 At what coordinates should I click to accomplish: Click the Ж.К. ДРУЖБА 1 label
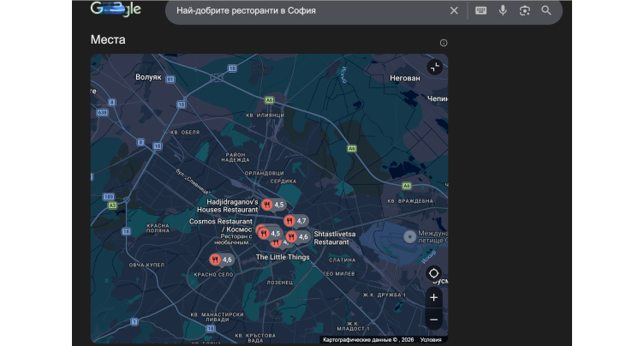[384, 295]
